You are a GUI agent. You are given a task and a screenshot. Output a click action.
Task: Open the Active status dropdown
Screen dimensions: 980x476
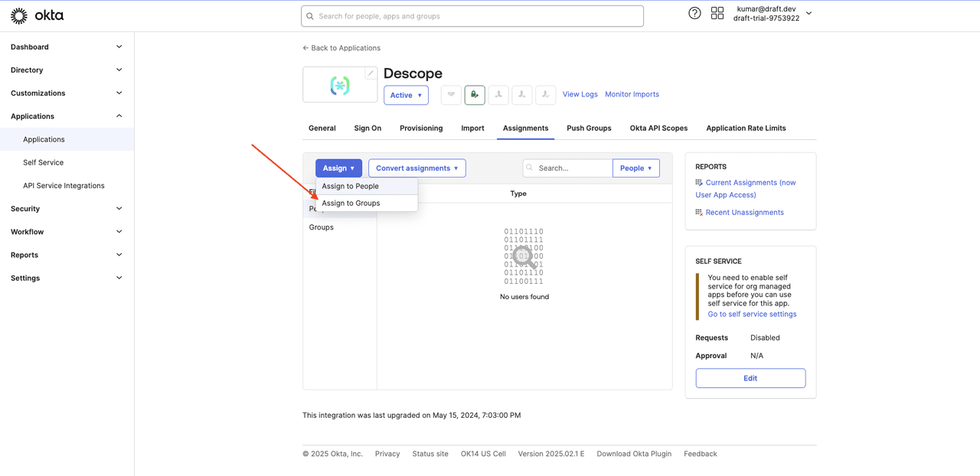(x=406, y=95)
